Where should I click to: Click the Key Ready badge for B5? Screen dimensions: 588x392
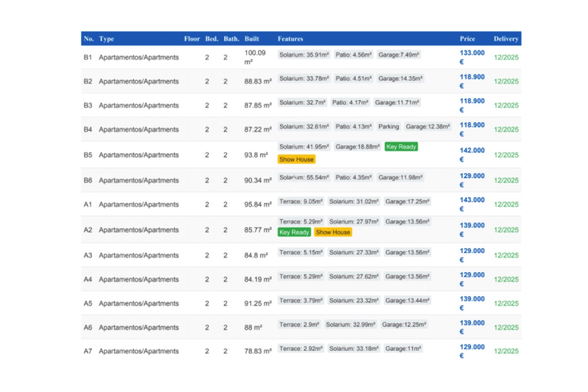[x=401, y=147]
